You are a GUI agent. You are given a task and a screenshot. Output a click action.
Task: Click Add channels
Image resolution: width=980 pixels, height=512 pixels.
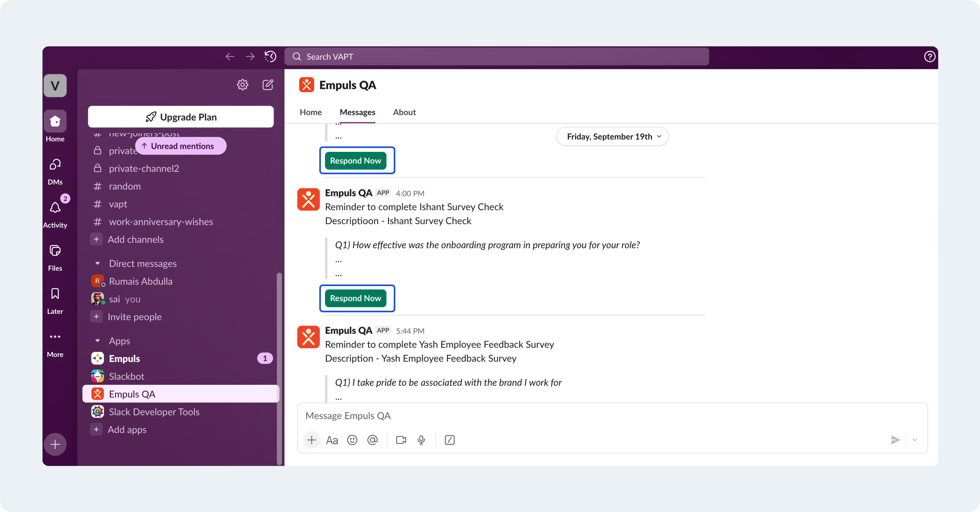tap(127, 239)
